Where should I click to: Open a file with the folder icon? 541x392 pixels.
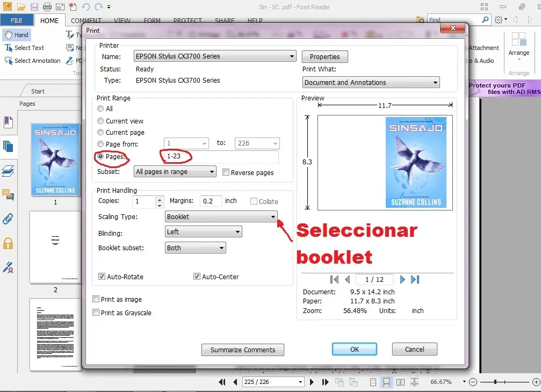(21, 6)
